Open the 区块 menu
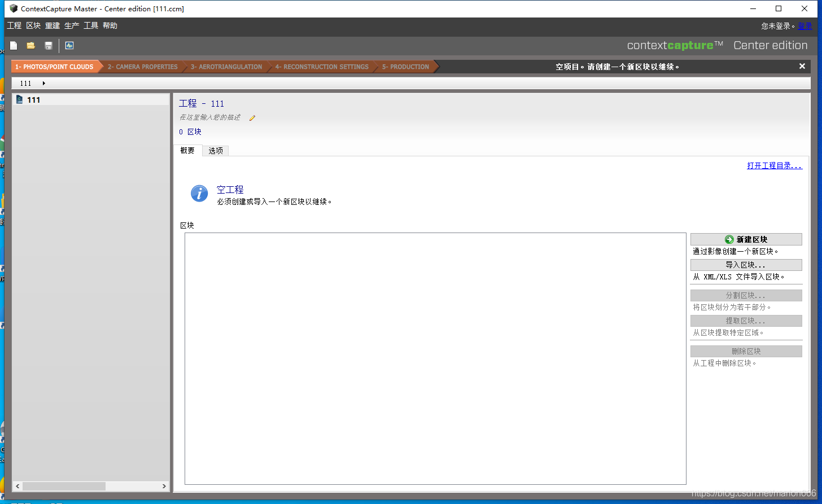 pyautogui.click(x=33, y=25)
